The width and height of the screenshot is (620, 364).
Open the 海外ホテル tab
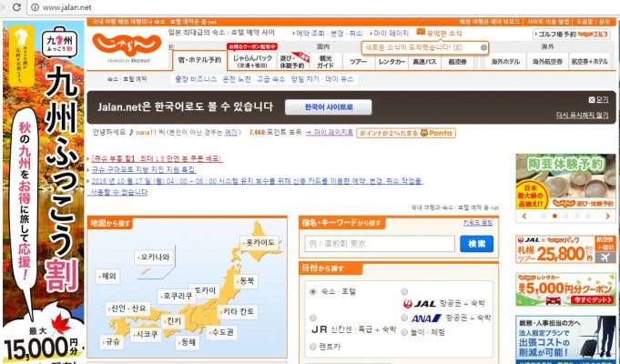(x=505, y=61)
